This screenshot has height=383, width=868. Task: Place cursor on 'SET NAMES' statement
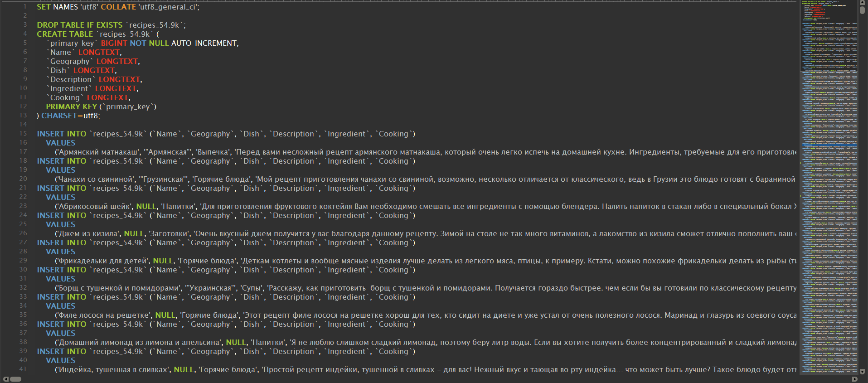click(57, 7)
